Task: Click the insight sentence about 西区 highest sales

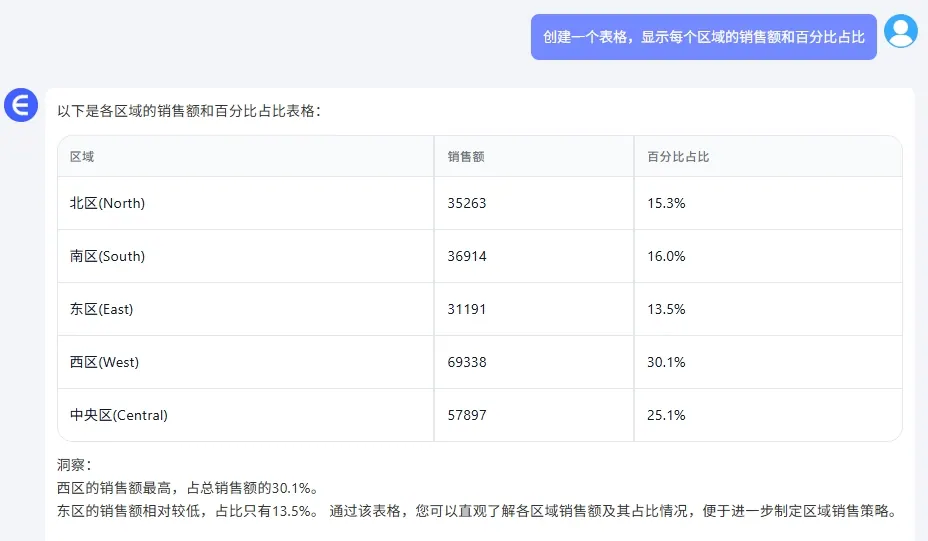Action: click(x=189, y=488)
